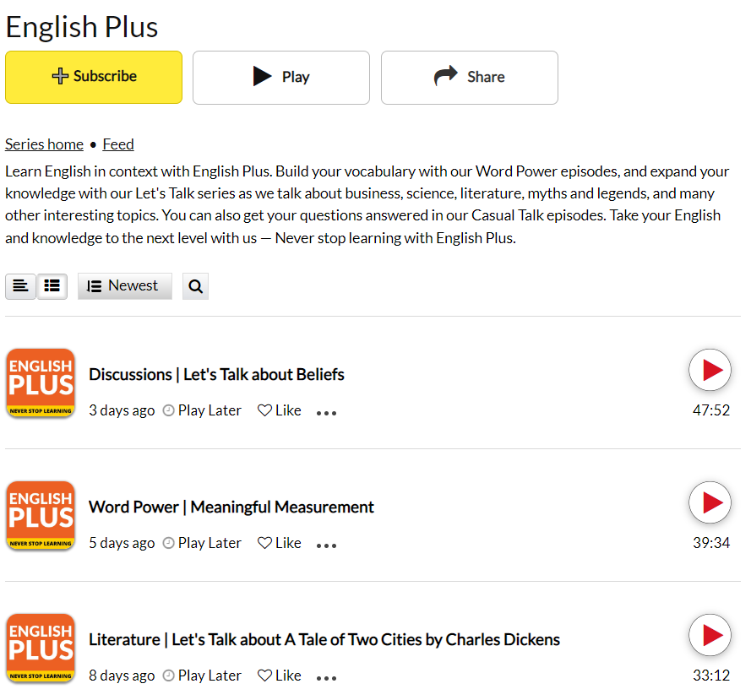Click the 39:34 duration text

(711, 543)
